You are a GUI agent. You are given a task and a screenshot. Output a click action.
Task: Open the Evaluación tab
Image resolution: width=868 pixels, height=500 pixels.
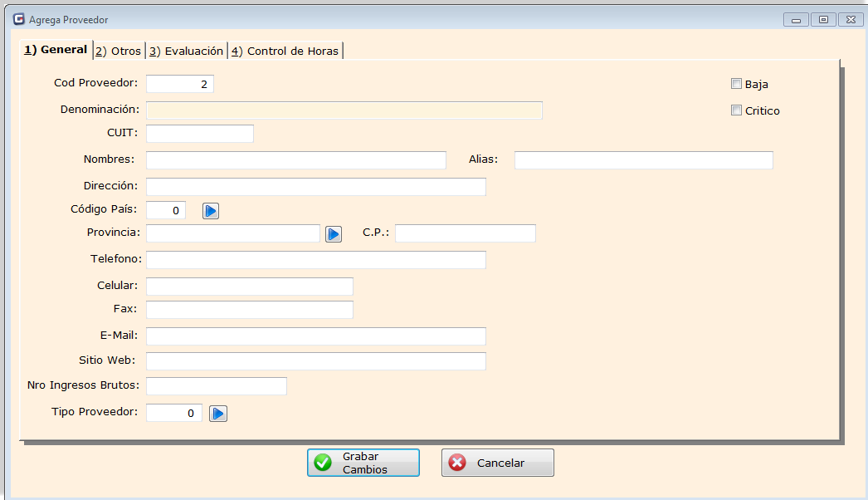[187, 51]
